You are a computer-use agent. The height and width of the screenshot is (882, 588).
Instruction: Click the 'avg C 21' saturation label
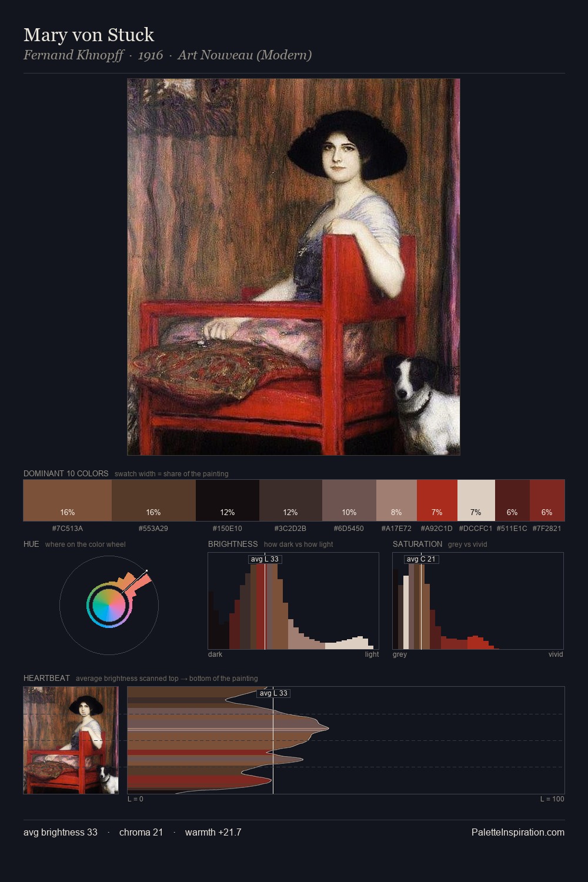421,559
